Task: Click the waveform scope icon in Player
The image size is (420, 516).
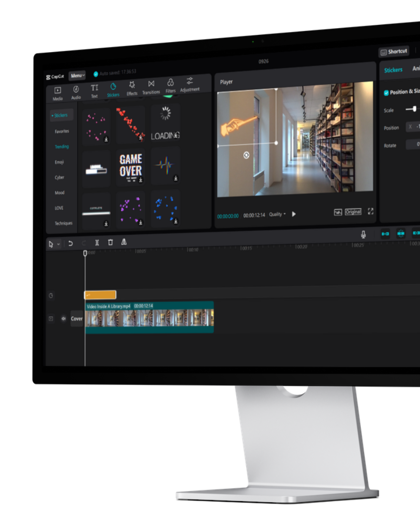Action: 338,212
